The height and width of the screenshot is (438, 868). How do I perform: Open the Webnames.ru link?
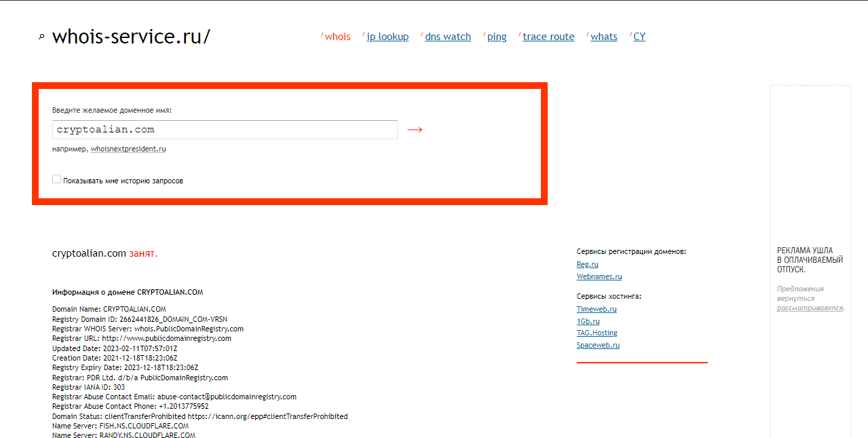[x=599, y=276]
